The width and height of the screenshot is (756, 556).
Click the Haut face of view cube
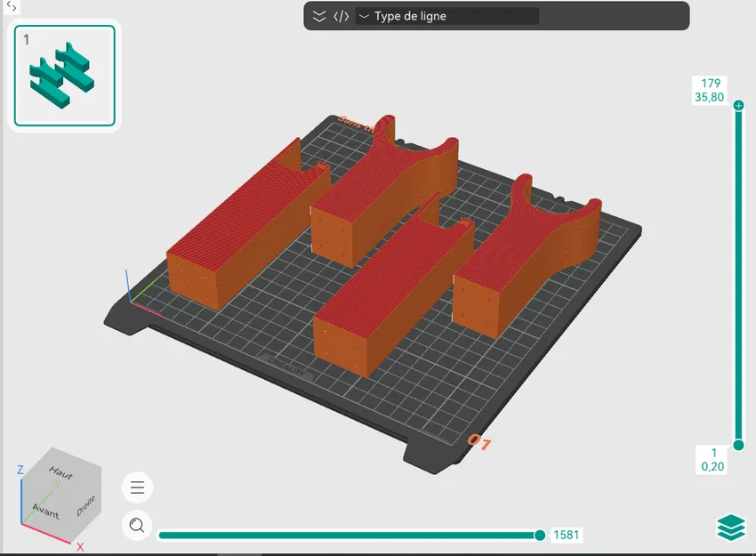click(61, 472)
